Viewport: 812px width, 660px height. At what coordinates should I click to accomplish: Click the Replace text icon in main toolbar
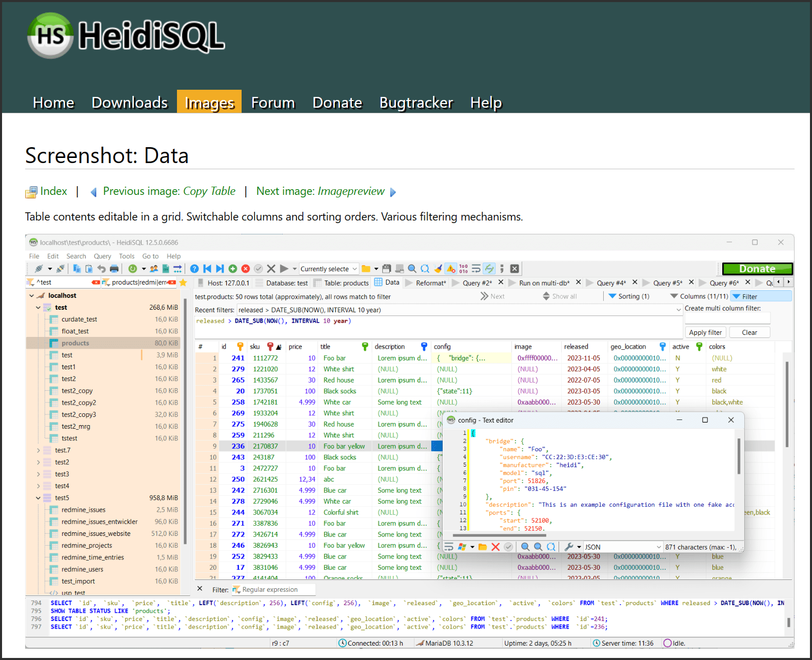(425, 269)
